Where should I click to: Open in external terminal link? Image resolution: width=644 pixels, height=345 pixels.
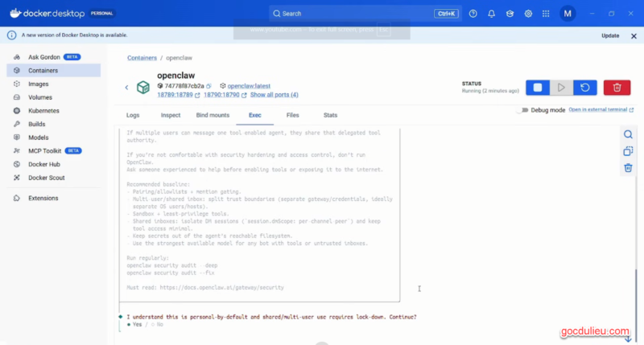click(597, 109)
